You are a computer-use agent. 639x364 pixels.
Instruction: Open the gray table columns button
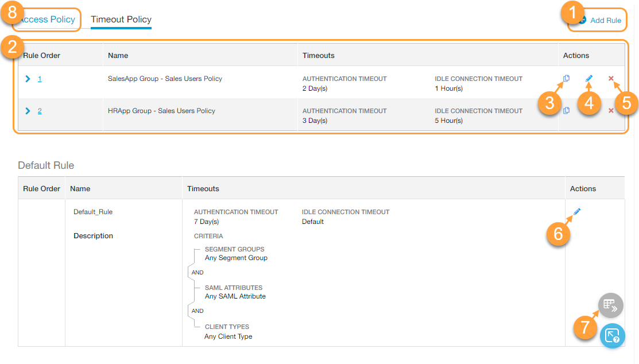click(610, 305)
